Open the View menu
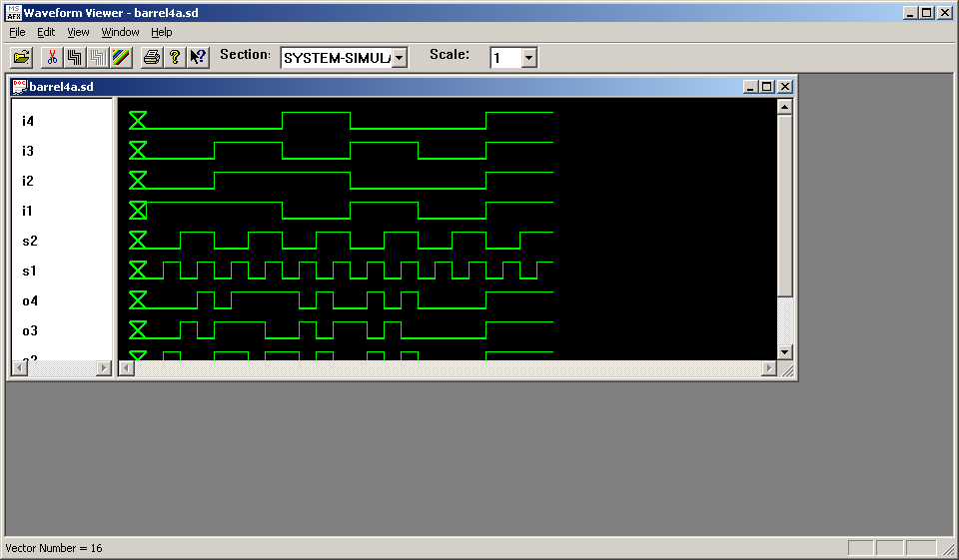Image resolution: width=959 pixels, height=560 pixels. pyautogui.click(x=78, y=32)
